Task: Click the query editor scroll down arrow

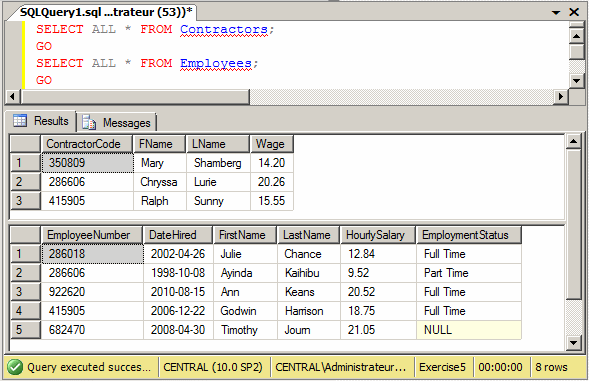Action: click(x=576, y=80)
